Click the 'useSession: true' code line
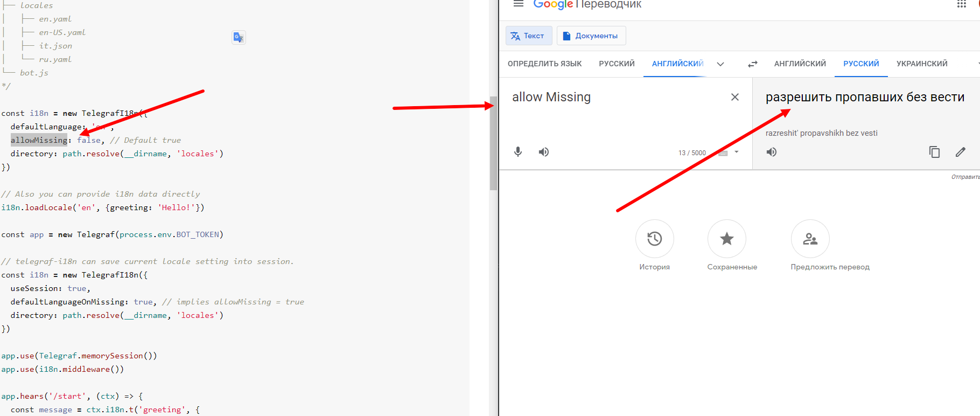The image size is (980, 416). 51,288
